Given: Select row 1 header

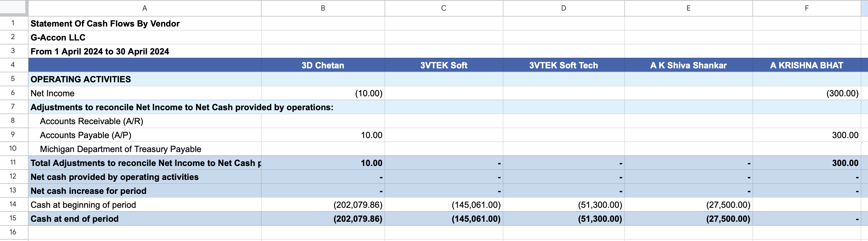Looking at the screenshot, I should pos(14,23).
